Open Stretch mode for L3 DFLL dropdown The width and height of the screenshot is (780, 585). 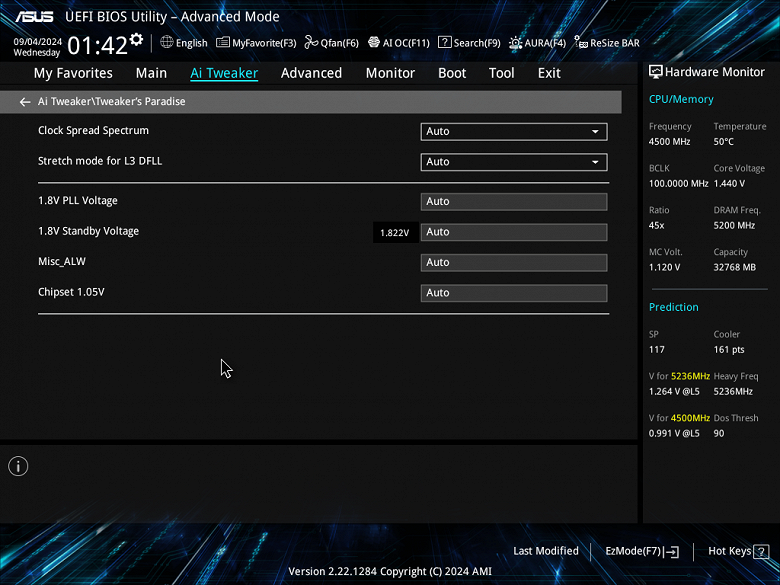pyautogui.click(x=514, y=162)
